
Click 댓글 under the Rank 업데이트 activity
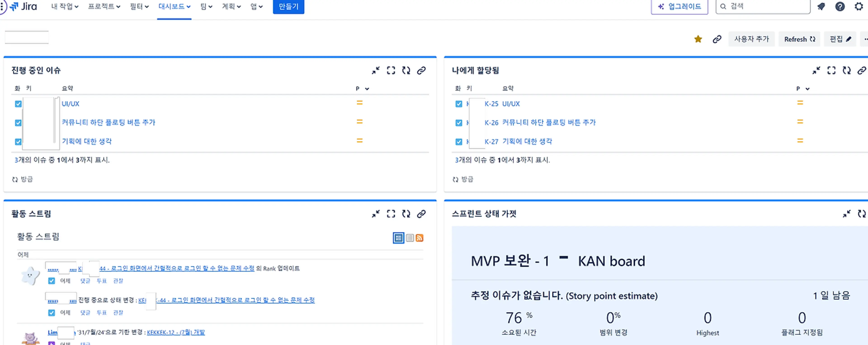[85, 281]
